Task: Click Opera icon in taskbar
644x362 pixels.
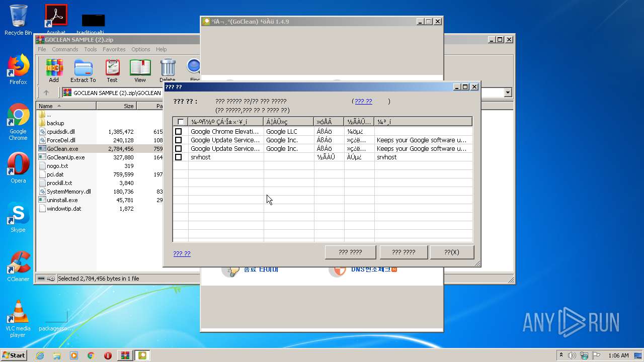Action: [x=108, y=355]
